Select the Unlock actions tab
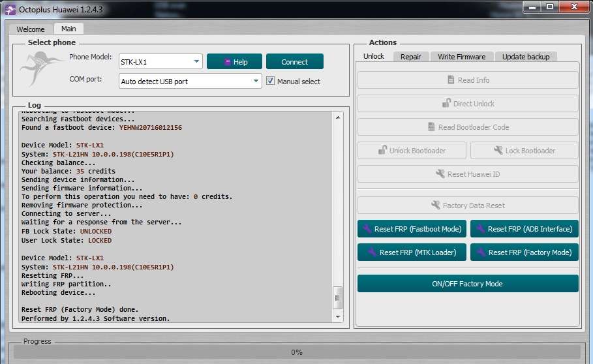The width and height of the screenshot is (593, 364). pyautogui.click(x=374, y=56)
